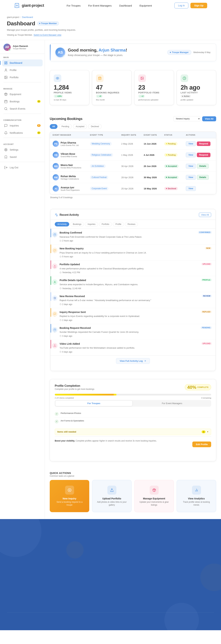Click the Rohan Mehta booking row name
This screenshot has width=221, height=644.
[x=68, y=176]
